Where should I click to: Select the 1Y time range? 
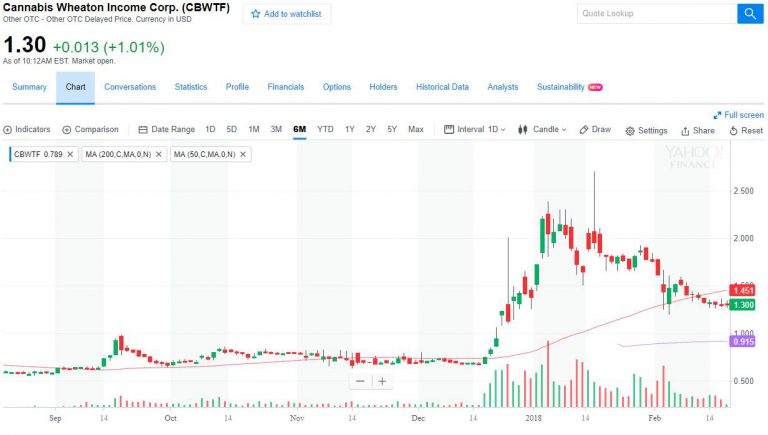click(x=350, y=129)
